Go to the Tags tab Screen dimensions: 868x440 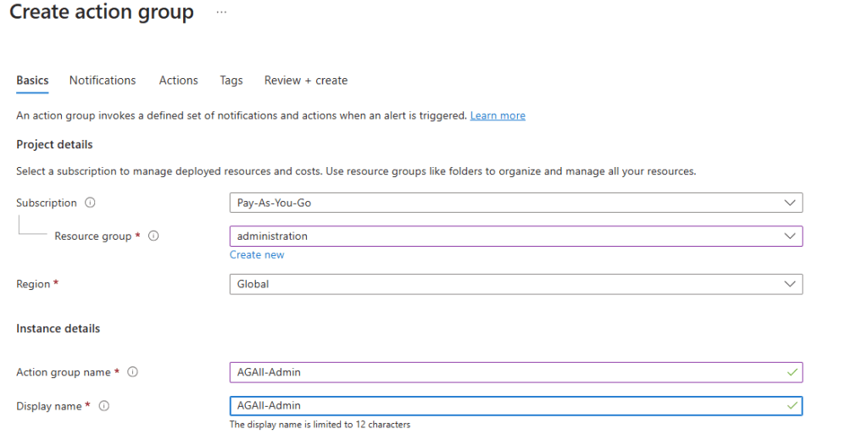pos(231,81)
